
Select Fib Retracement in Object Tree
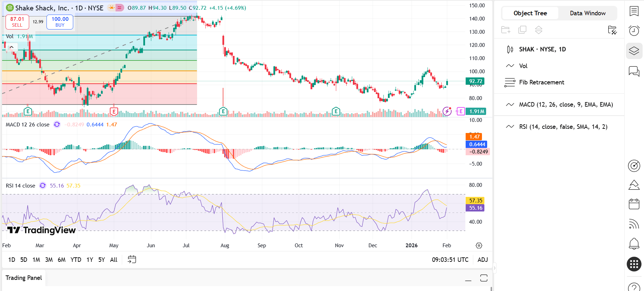559,82
